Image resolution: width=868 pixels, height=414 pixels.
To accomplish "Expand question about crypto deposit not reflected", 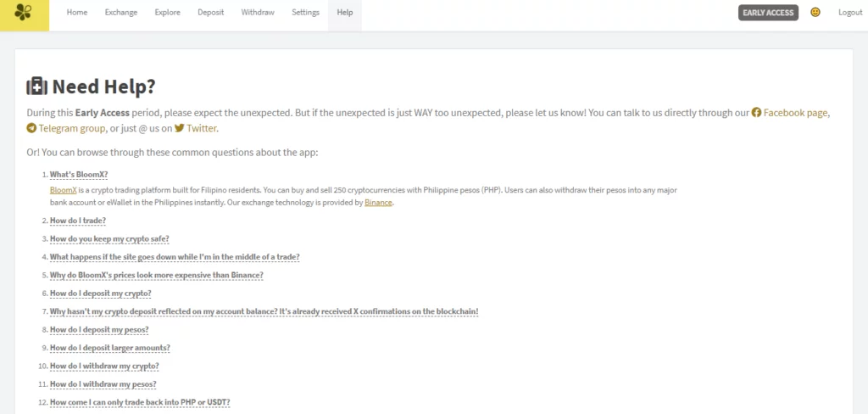I will coord(264,311).
